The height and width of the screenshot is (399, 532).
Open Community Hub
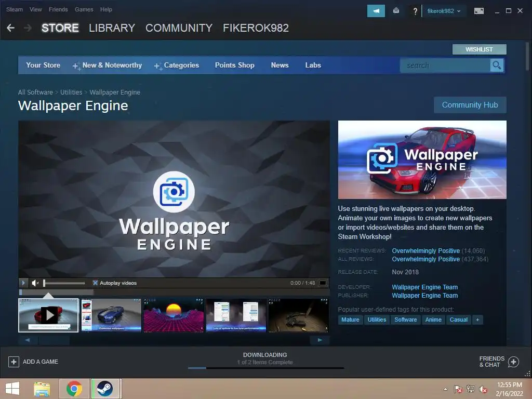tap(470, 105)
